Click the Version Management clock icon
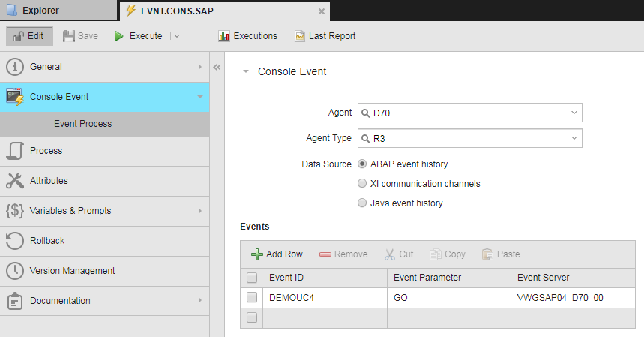The height and width of the screenshot is (337, 644). pyautogui.click(x=15, y=271)
